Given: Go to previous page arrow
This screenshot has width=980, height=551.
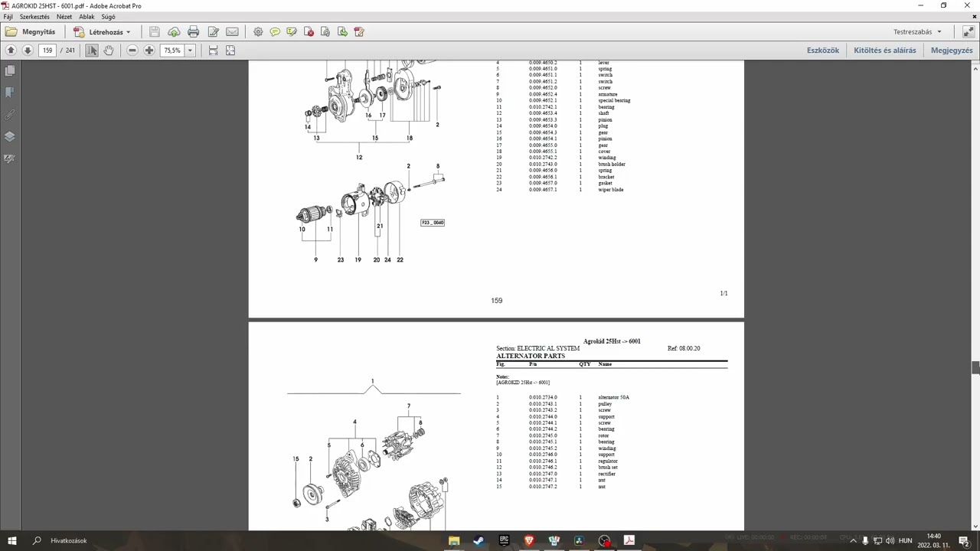Looking at the screenshot, I should click(x=11, y=51).
